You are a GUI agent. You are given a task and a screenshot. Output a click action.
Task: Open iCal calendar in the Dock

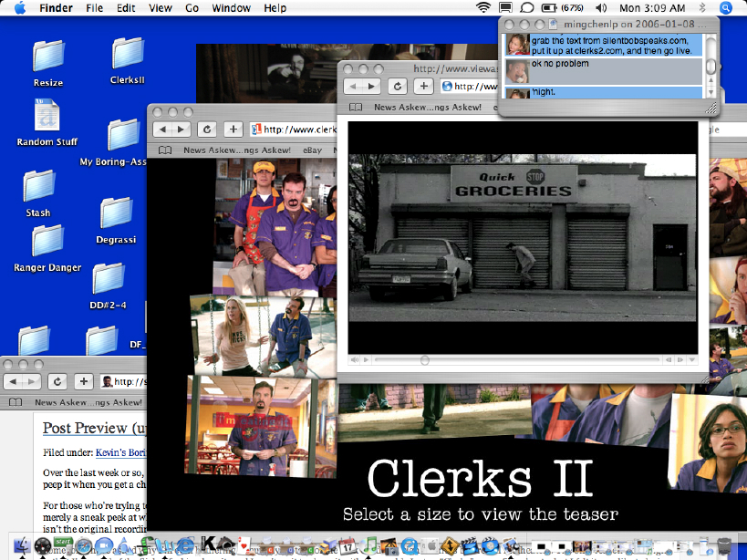click(x=348, y=545)
